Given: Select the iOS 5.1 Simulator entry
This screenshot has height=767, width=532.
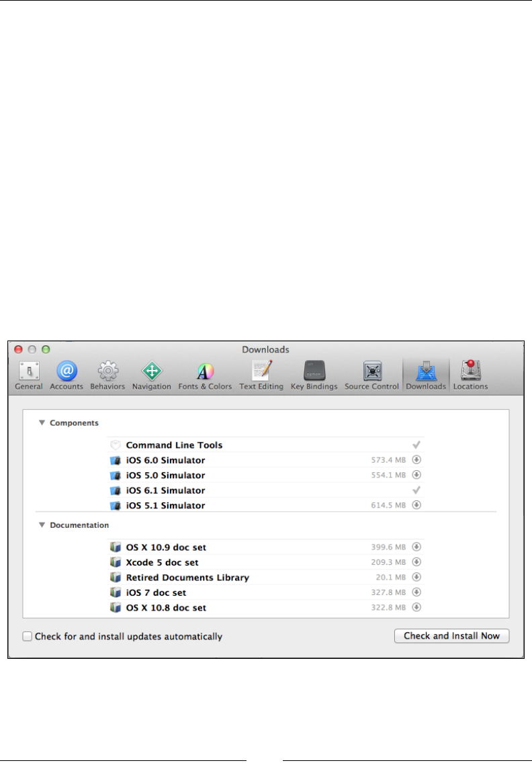Looking at the screenshot, I should click(265, 505).
